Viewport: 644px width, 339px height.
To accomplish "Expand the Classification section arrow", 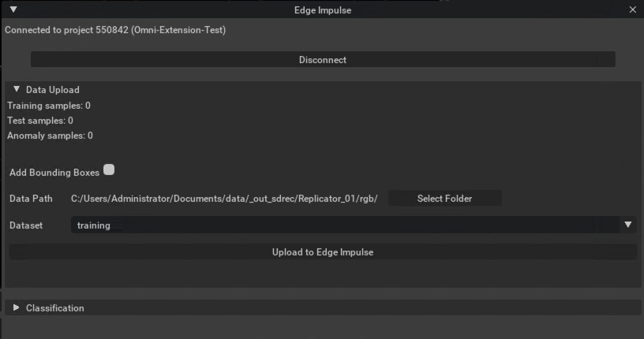I will (16, 307).
